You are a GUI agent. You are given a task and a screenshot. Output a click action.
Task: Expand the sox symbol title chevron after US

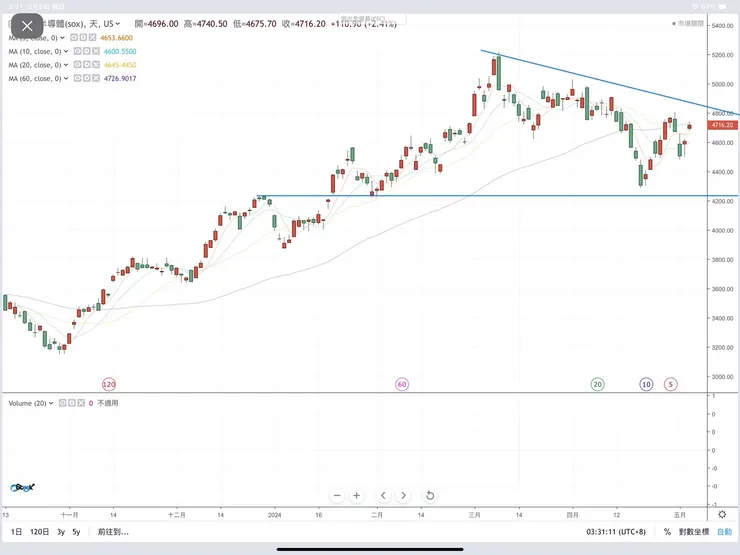(x=118, y=24)
